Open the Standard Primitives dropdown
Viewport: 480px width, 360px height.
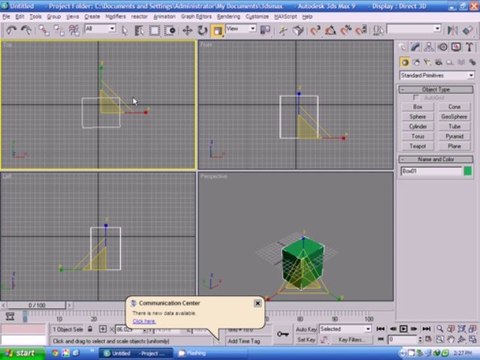pos(437,75)
